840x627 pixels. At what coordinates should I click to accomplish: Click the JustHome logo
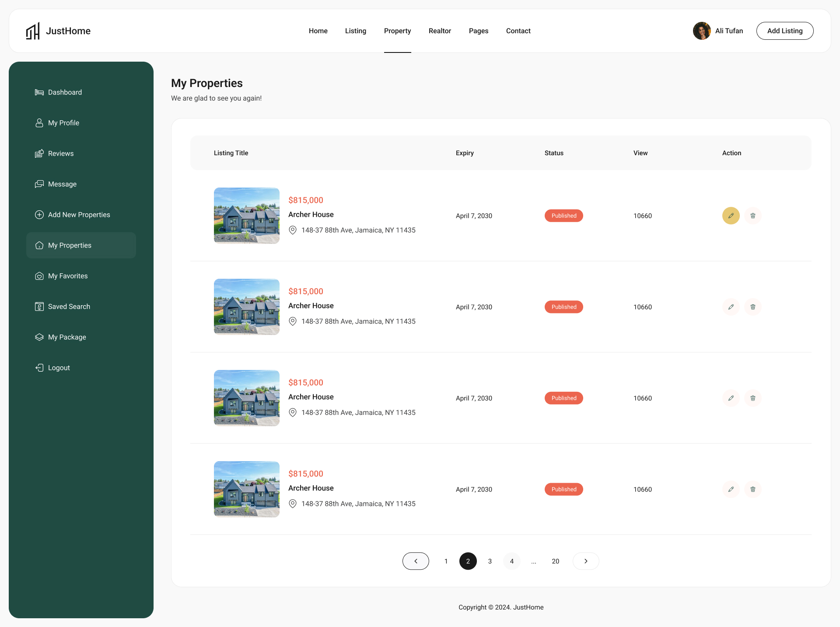(58, 31)
